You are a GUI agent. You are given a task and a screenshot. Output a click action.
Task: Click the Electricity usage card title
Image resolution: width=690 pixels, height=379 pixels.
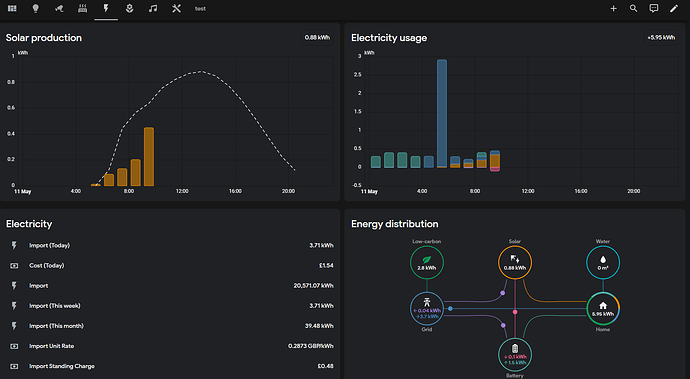389,38
